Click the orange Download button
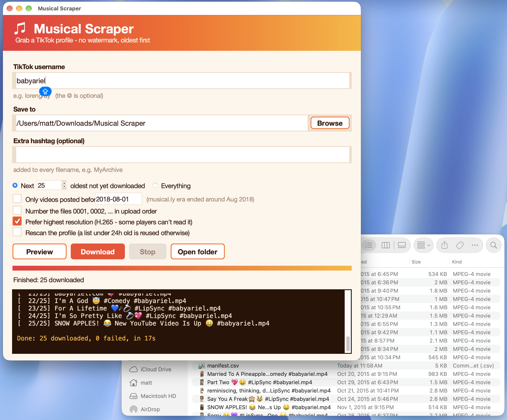 tap(98, 251)
